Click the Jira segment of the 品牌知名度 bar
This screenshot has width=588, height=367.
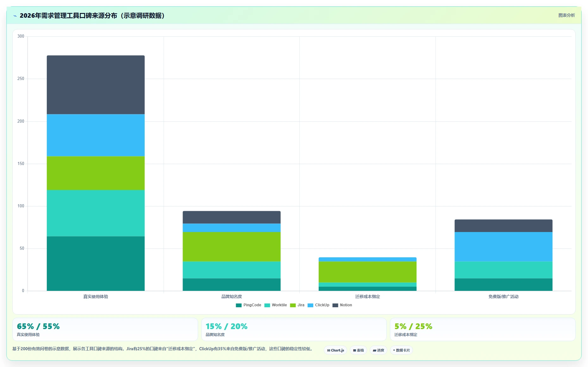(x=232, y=247)
